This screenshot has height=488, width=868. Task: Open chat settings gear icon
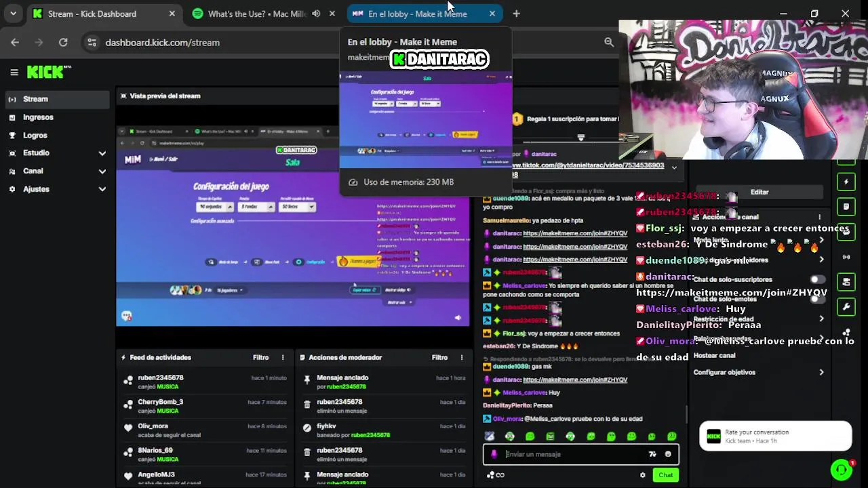(643, 475)
